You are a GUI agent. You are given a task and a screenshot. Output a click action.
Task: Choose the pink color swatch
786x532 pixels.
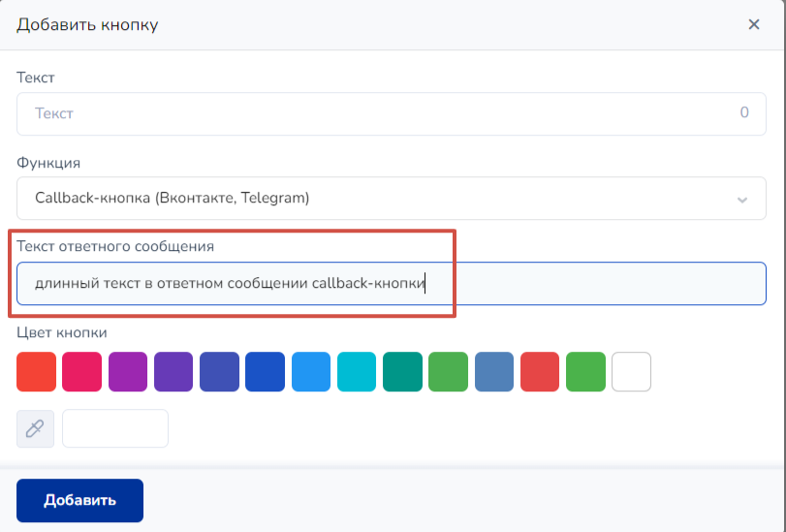(x=81, y=371)
